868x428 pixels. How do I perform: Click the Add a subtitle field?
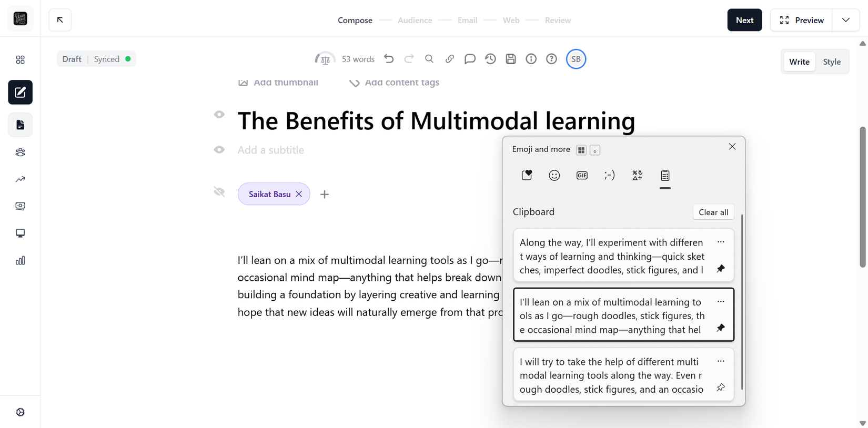click(x=271, y=150)
